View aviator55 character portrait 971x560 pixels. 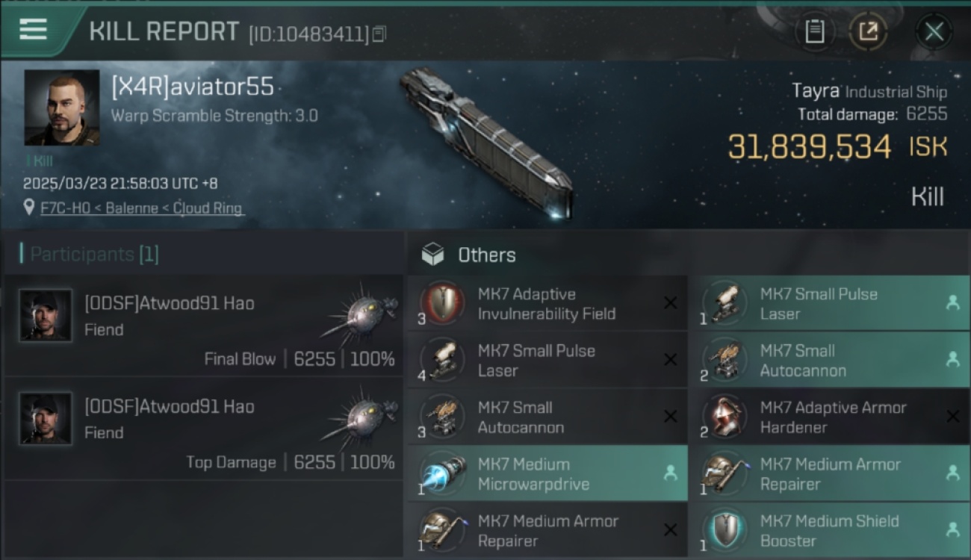pos(62,108)
